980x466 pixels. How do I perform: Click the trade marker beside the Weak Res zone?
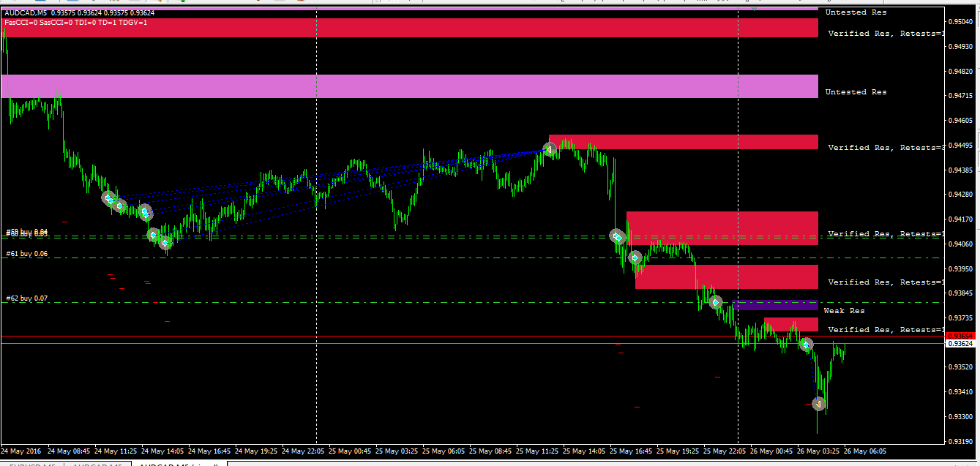pyautogui.click(x=716, y=301)
